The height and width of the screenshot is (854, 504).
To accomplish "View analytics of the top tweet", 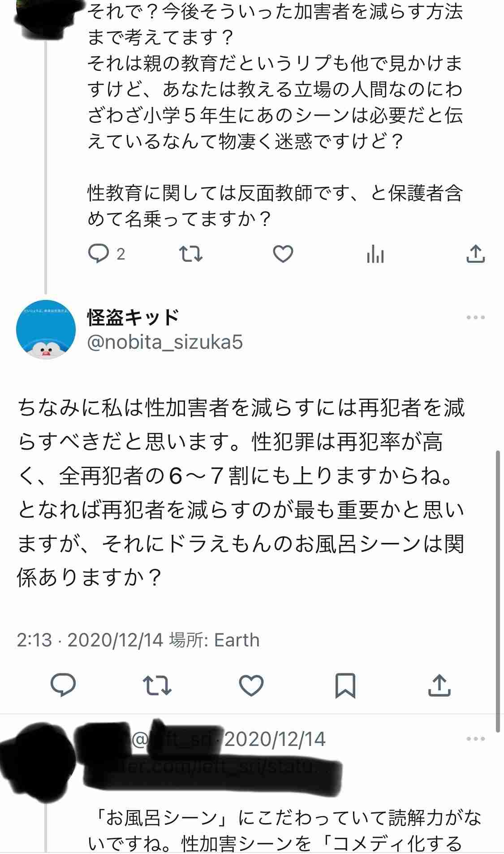I will coord(375,255).
